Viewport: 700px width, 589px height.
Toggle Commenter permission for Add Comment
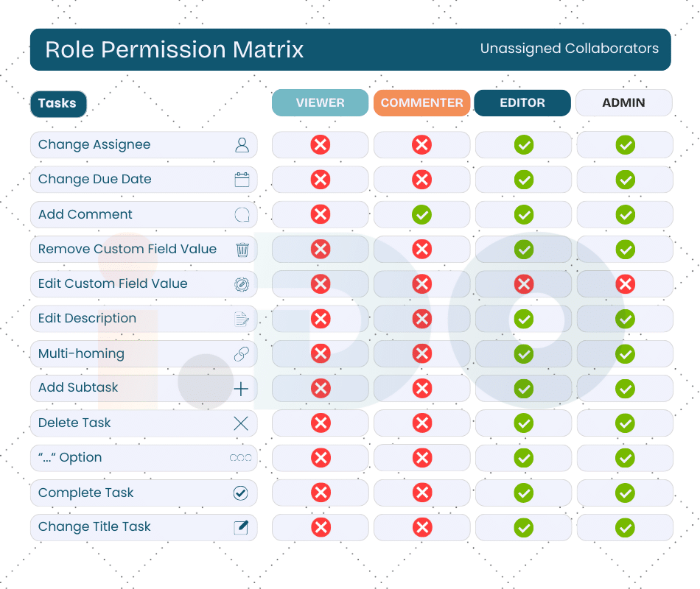click(422, 214)
